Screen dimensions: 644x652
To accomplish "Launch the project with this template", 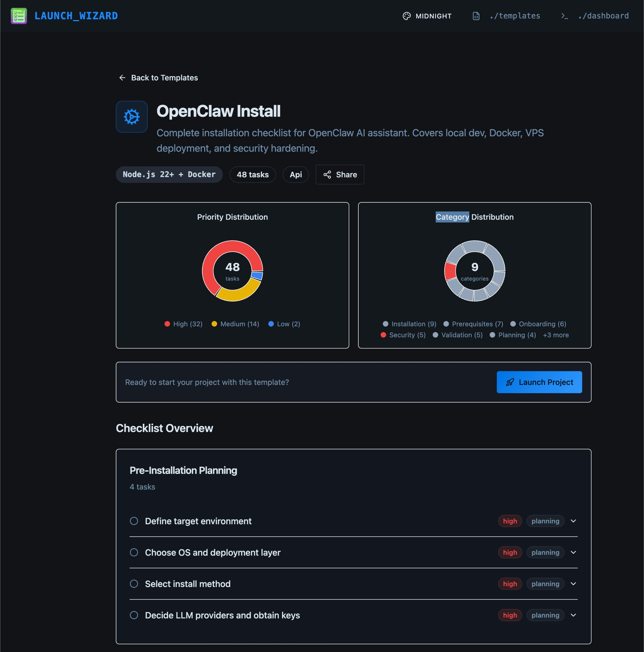I will (539, 382).
